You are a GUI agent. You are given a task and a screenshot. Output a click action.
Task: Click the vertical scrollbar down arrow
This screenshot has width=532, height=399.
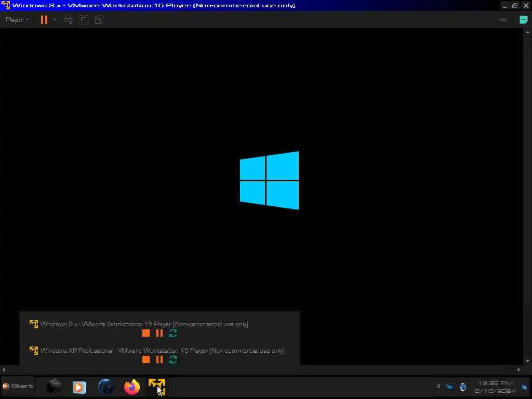[528, 361]
